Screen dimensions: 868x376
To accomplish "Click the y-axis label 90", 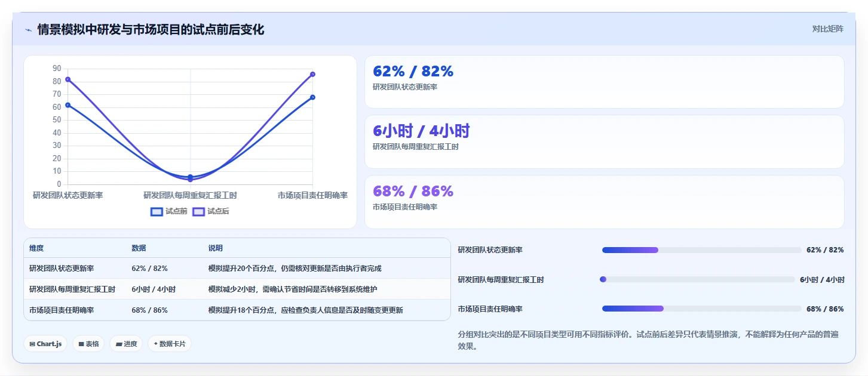I will pyautogui.click(x=57, y=69).
